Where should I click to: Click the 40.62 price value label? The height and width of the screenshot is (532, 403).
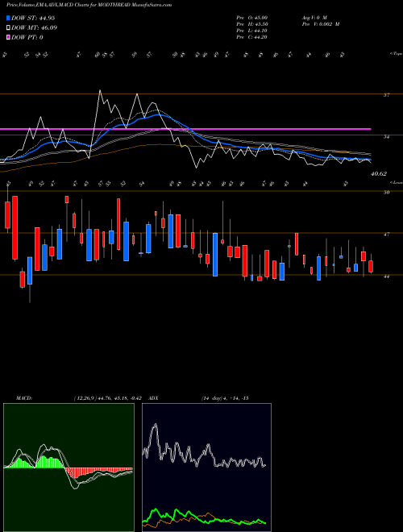click(x=379, y=174)
